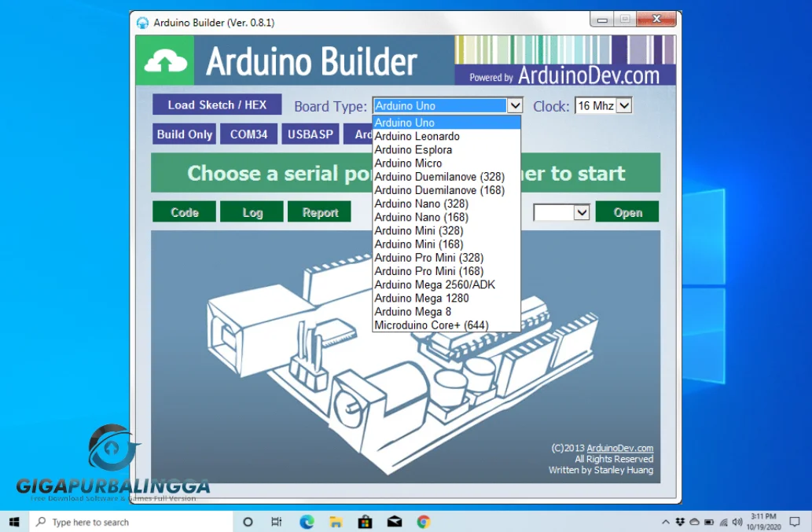Open the Report view
The width and height of the screenshot is (812, 532).
tap(319, 211)
